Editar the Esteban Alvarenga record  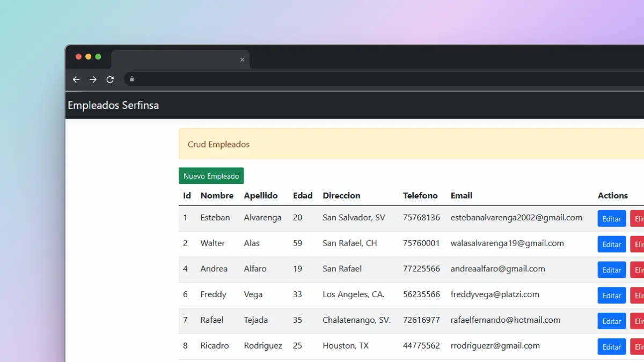pos(611,218)
